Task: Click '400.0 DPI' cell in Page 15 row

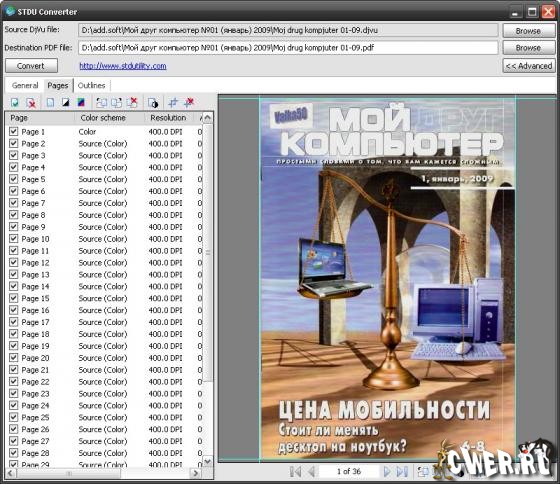Action: (165, 298)
